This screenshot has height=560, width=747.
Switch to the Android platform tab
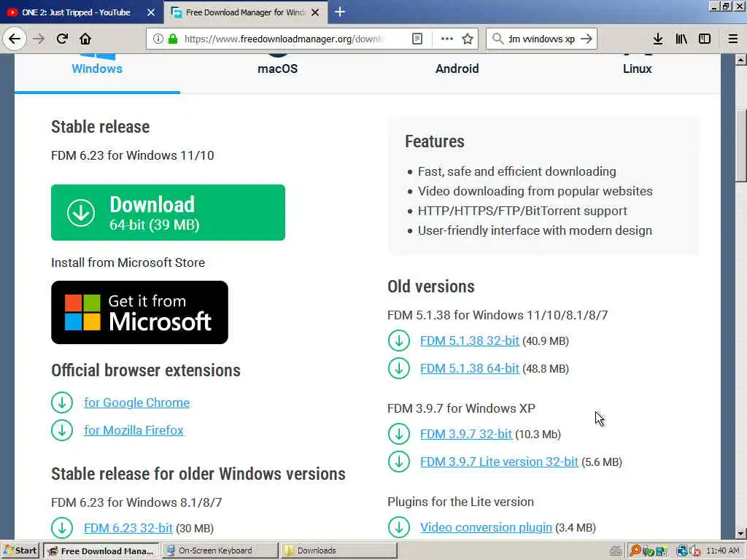coord(457,69)
